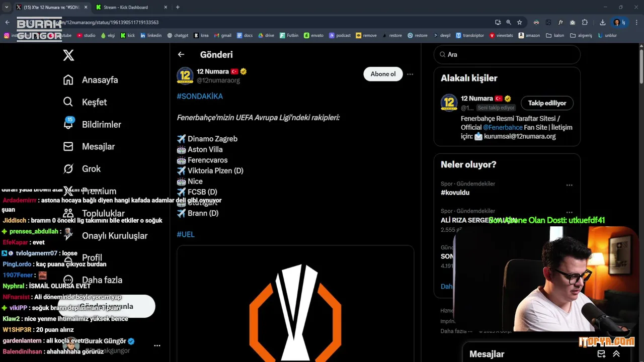Image resolution: width=644 pixels, height=362 pixels.
Task: Open tab search dropdown arrow
Action: coord(7,7)
